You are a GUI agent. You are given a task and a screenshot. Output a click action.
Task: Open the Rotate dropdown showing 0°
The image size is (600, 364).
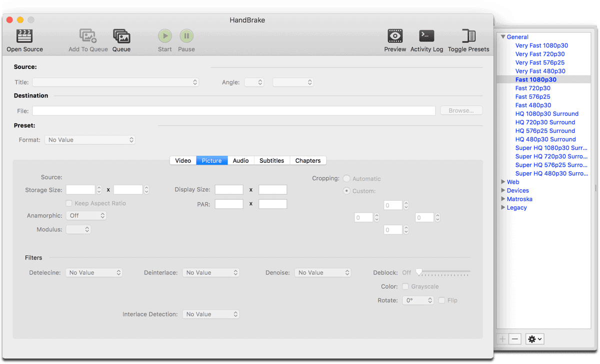[417, 301]
